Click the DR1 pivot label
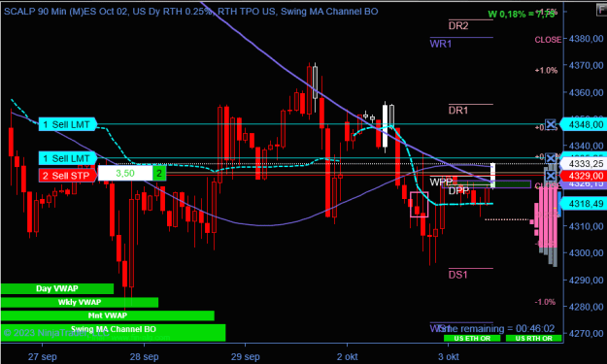This screenshot has width=607, height=364. pyautogui.click(x=458, y=111)
